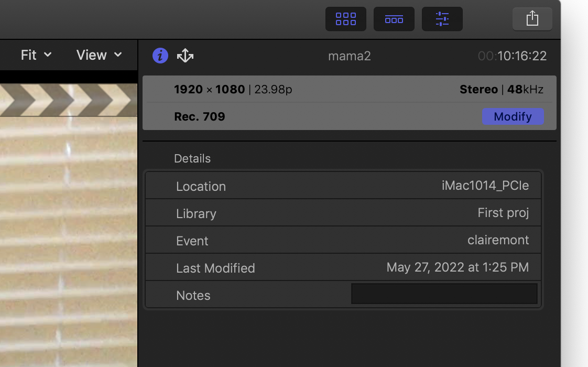Click the Last Modified row label
Viewport: 588px width, 367px height.
(x=215, y=268)
